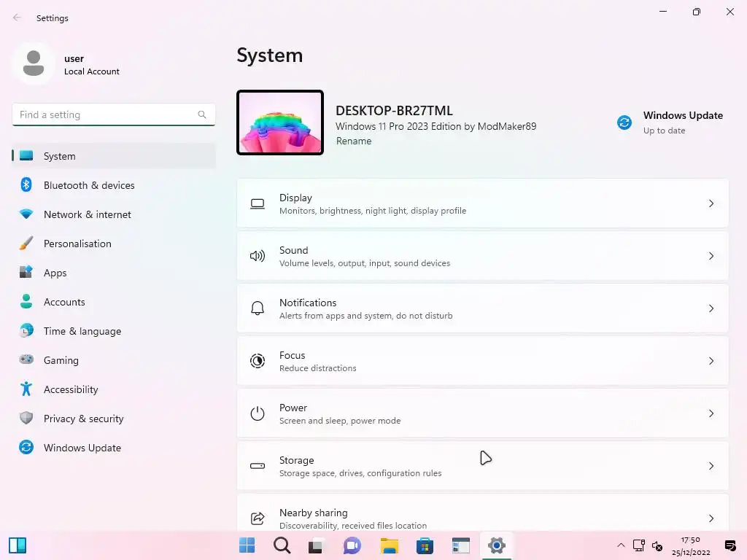Click the Find a setting search box

(114, 114)
